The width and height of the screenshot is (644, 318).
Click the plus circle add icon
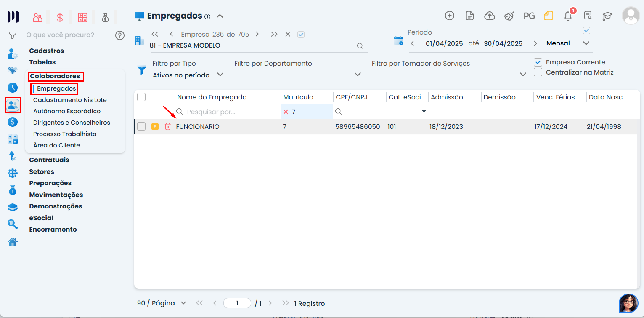click(450, 16)
